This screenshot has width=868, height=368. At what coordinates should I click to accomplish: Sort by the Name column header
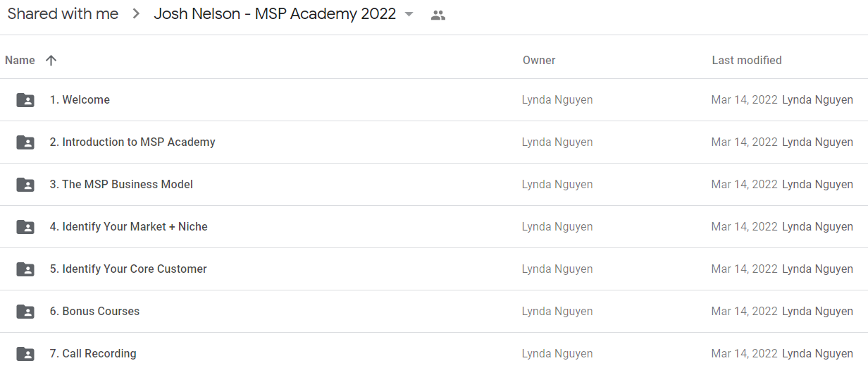tap(20, 61)
